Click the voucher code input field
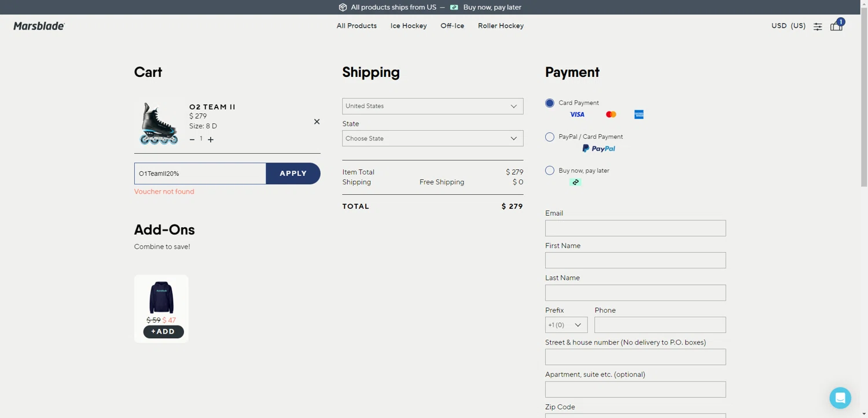The image size is (868, 418). tap(200, 173)
